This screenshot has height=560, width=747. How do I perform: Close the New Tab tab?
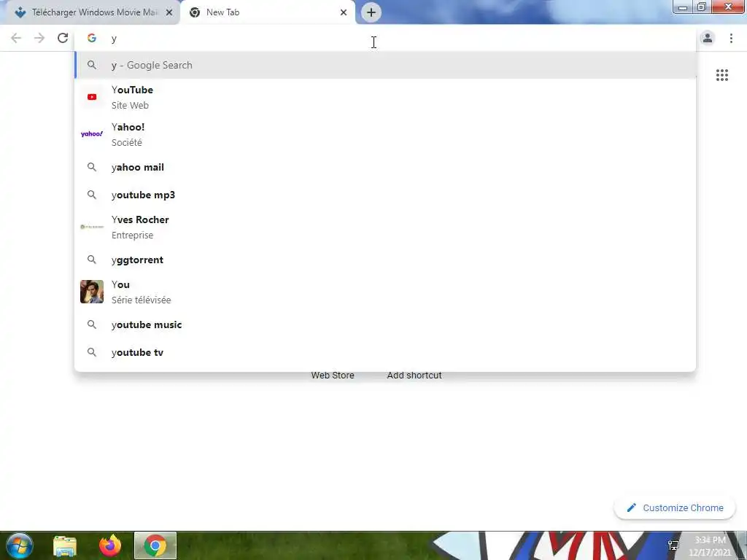[344, 12]
